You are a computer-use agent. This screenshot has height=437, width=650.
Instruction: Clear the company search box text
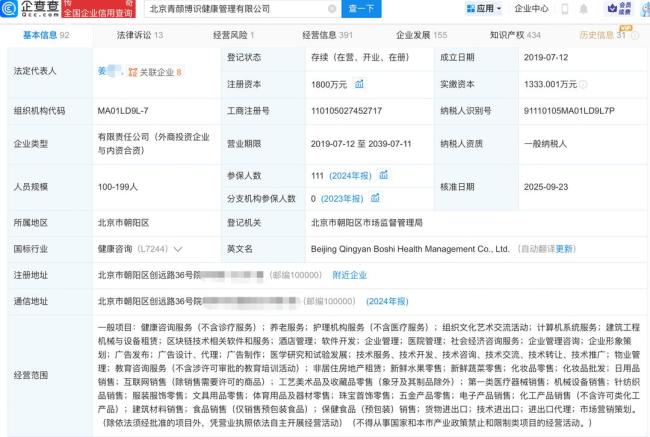332,9
